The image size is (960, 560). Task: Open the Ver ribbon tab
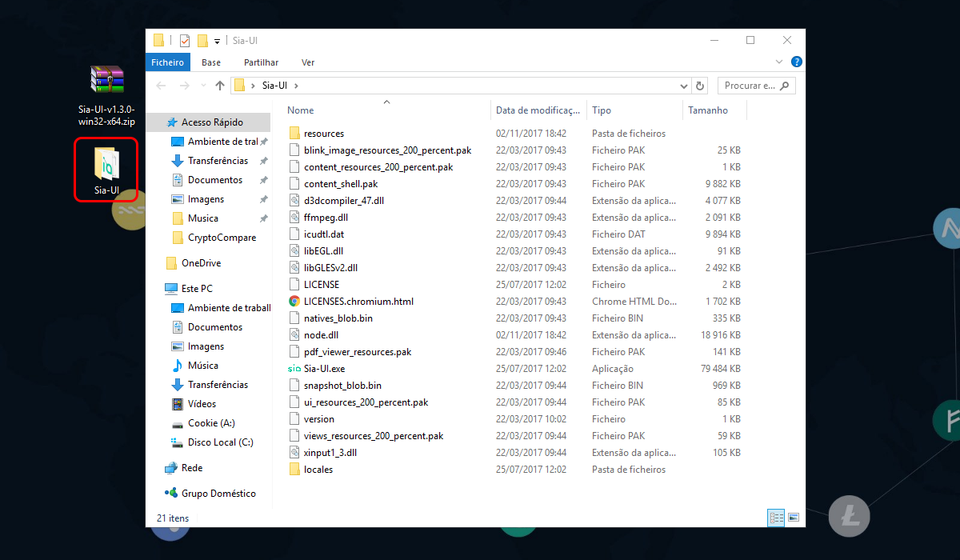point(308,62)
